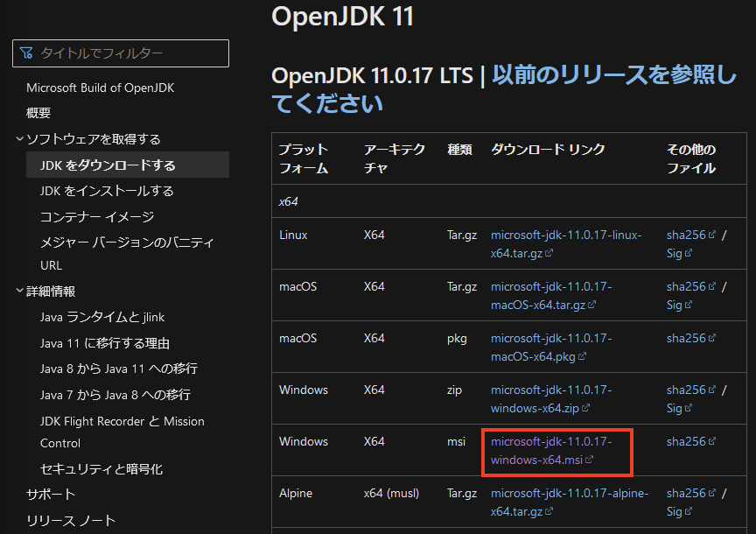The width and height of the screenshot is (756, 534).
Task: Click the filter icon in the title filter box
Action: pyautogui.click(x=26, y=53)
